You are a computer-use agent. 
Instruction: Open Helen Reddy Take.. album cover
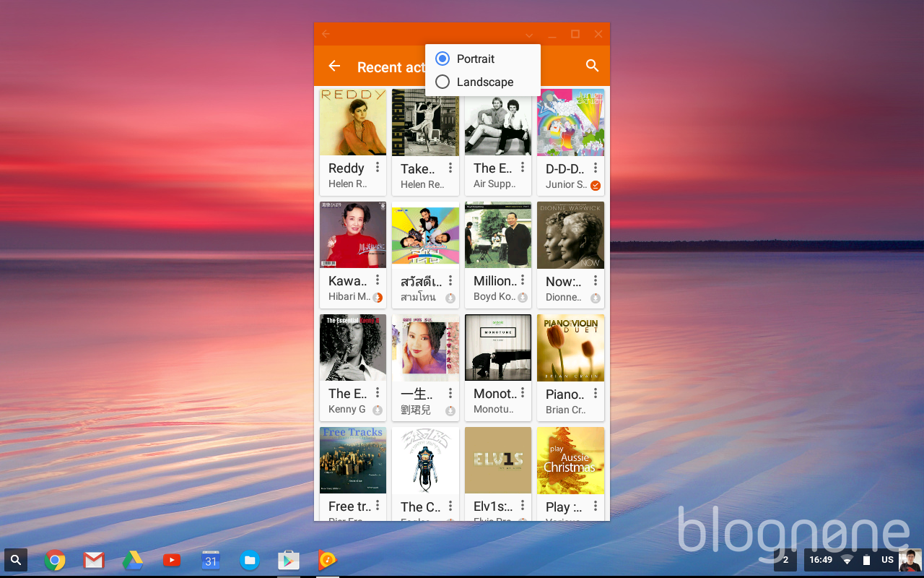pyautogui.click(x=426, y=122)
